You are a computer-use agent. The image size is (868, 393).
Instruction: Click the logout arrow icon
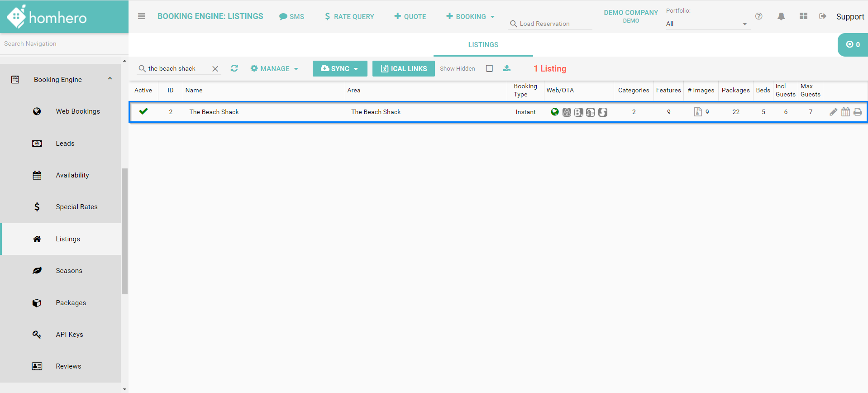(823, 16)
